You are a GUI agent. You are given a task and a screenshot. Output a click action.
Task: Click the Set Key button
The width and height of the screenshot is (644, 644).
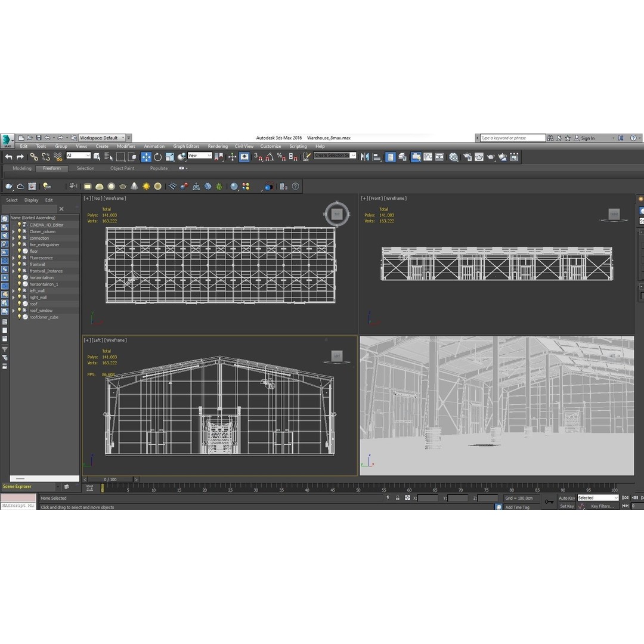click(567, 506)
